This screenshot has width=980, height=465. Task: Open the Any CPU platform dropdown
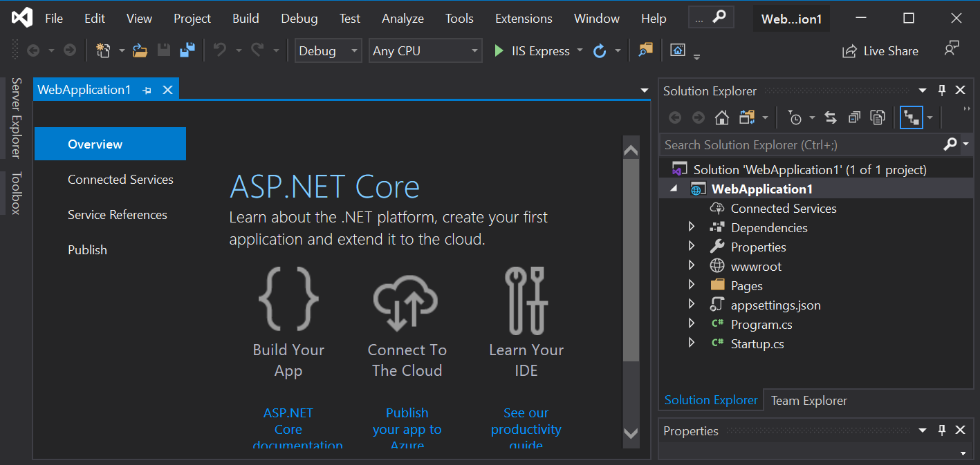point(425,50)
